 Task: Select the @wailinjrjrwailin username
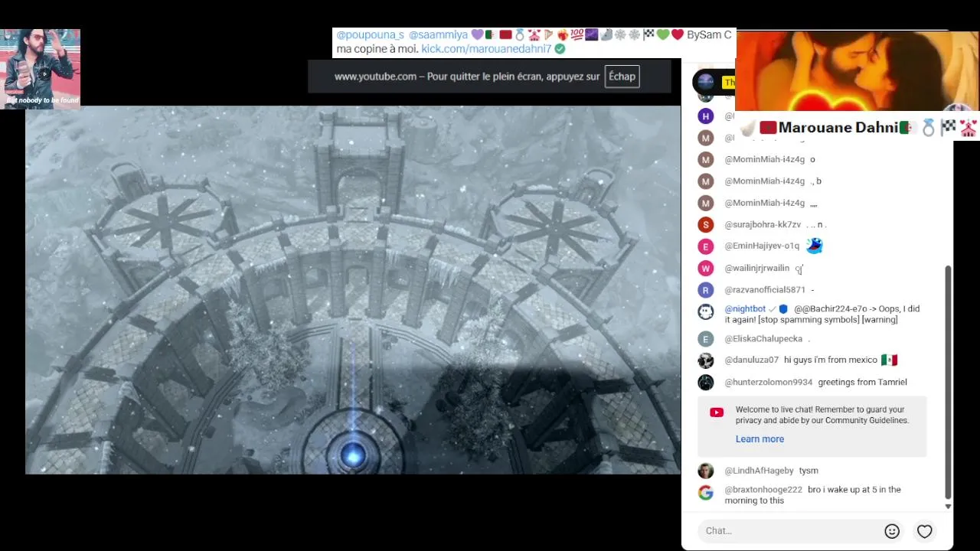point(757,268)
